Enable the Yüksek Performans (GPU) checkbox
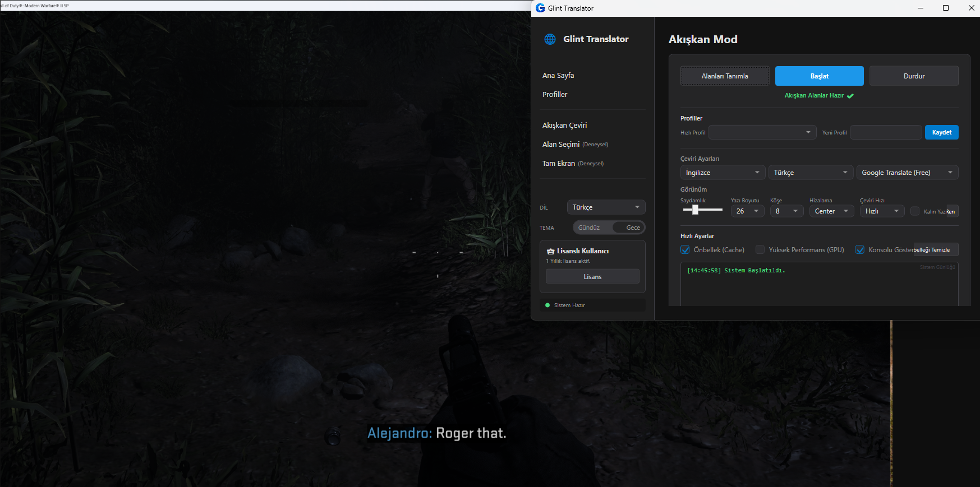This screenshot has width=980, height=487. 760,250
